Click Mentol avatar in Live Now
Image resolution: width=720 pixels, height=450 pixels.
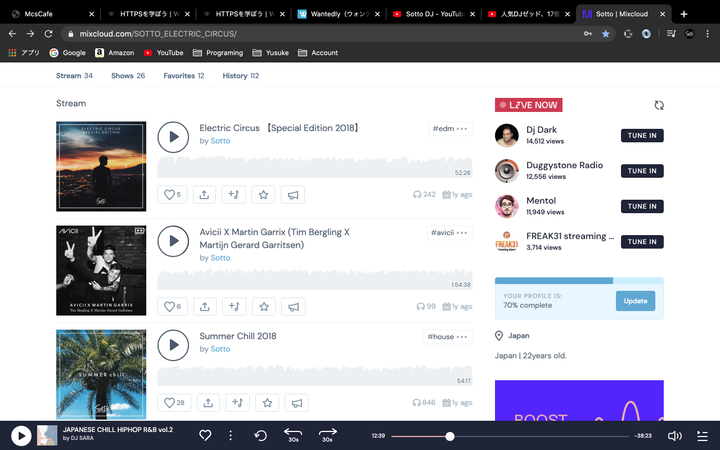[506, 206]
